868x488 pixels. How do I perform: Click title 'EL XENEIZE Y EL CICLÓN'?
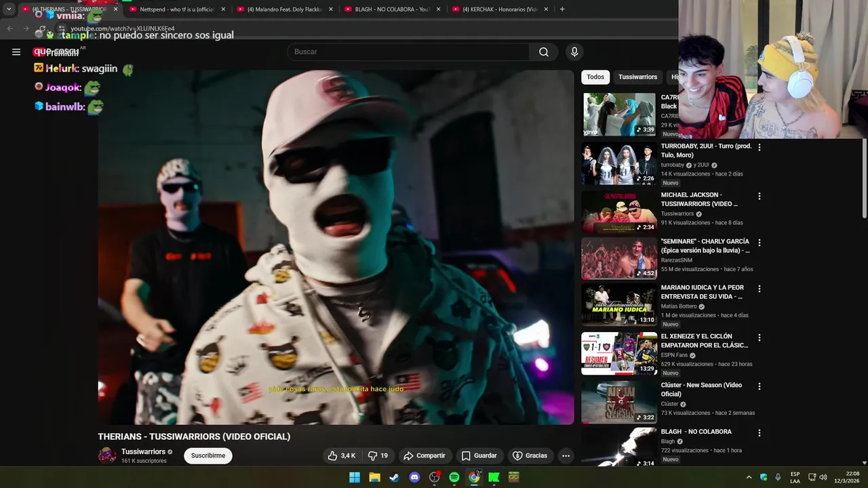pyautogui.click(x=705, y=341)
